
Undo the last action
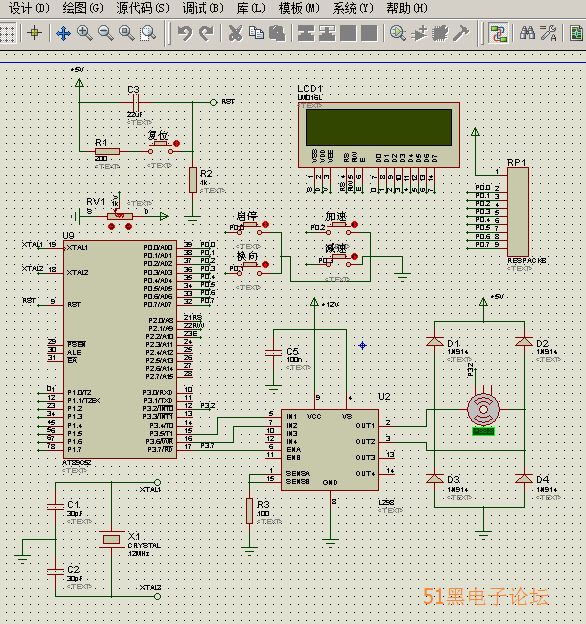[x=185, y=33]
